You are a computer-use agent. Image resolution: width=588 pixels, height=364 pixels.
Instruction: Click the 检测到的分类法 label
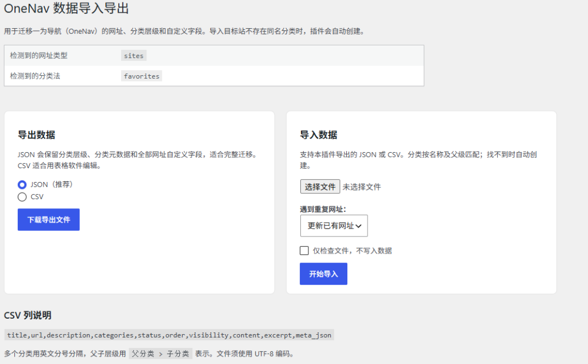tap(35, 76)
